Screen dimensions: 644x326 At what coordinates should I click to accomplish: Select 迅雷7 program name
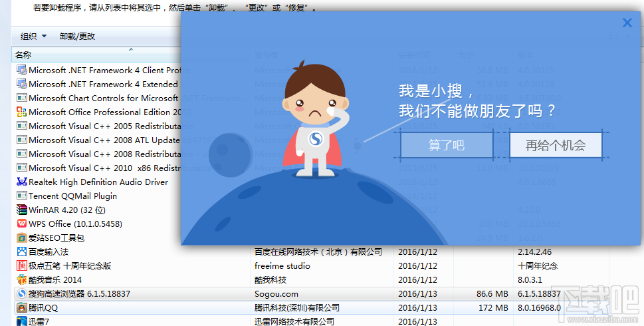(39, 321)
